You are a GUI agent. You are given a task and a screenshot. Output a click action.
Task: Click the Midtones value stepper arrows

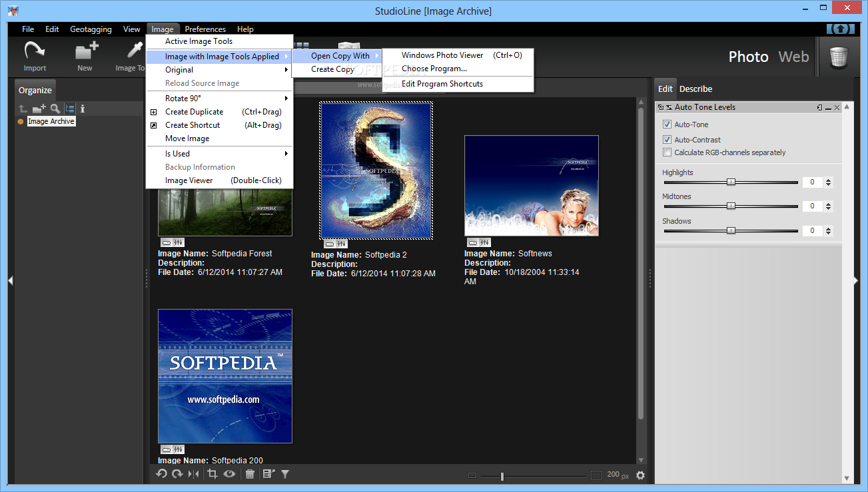[828, 206]
